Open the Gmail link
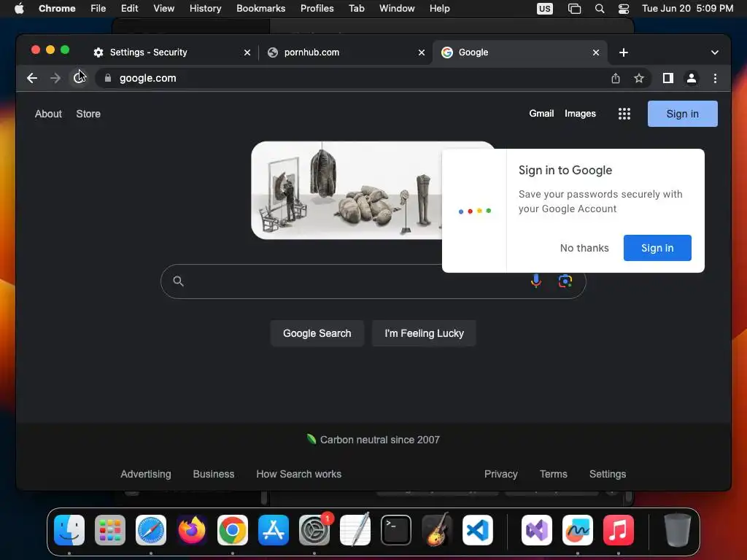This screenshot has width=747, height=560. coord(541,113)
